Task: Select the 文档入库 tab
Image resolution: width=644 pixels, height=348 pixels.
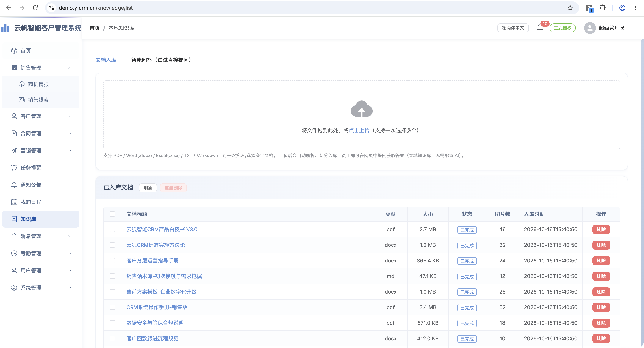Action: coord(106,60)
